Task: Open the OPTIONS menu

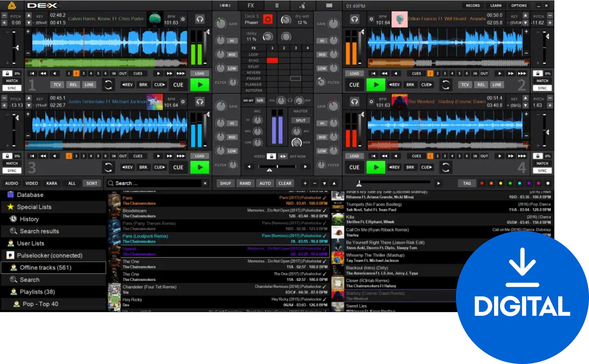Action: pyautogui.click(x=519, y=6)
